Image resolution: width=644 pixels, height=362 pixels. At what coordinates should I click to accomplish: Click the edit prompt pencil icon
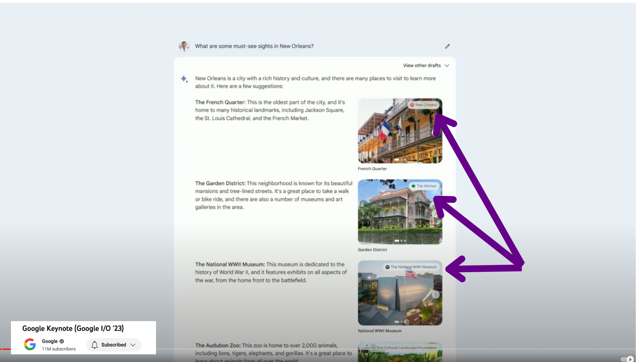click(447, 46)
